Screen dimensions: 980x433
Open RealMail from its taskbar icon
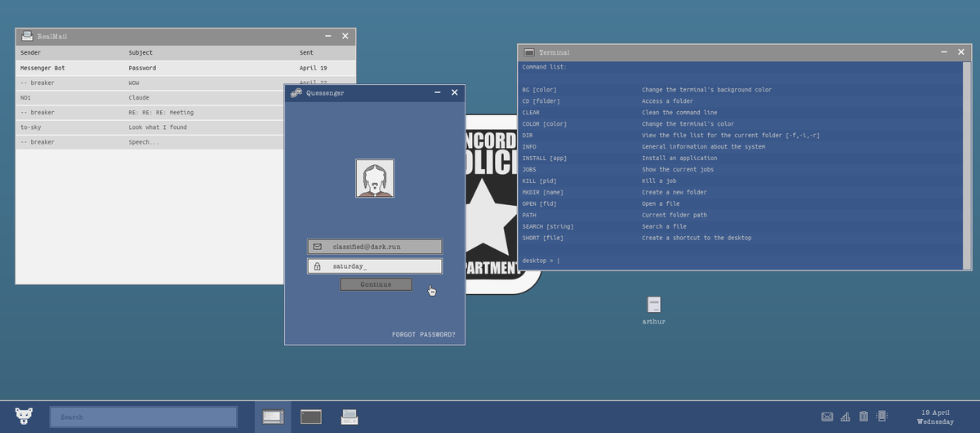click(x=350, y=417)
